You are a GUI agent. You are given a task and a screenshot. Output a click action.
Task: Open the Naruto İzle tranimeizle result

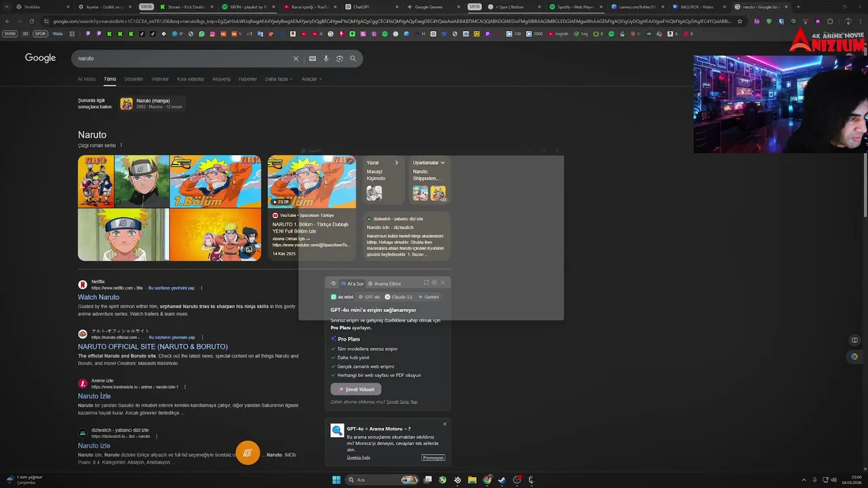(x=94, y=396)
